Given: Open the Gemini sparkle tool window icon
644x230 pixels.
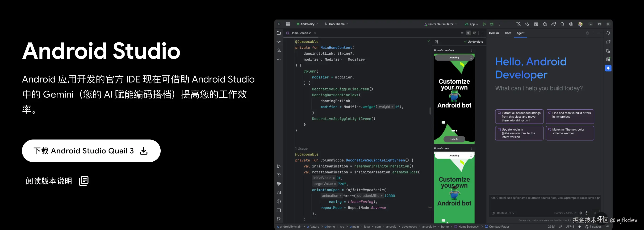Looking at the screenshot, I should click(608, 68).
